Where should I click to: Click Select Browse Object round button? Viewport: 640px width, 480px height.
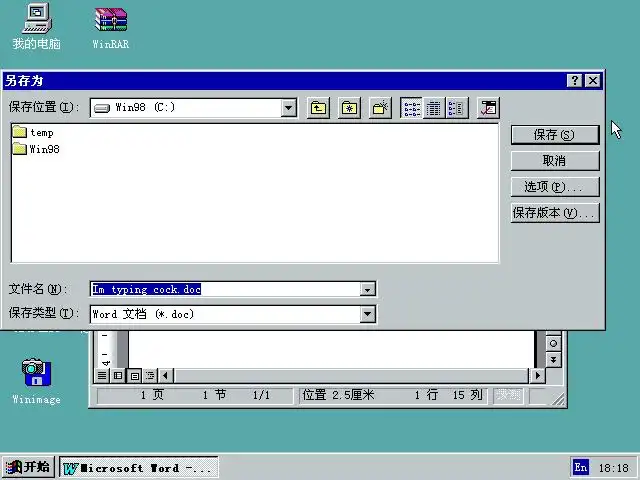553,343
